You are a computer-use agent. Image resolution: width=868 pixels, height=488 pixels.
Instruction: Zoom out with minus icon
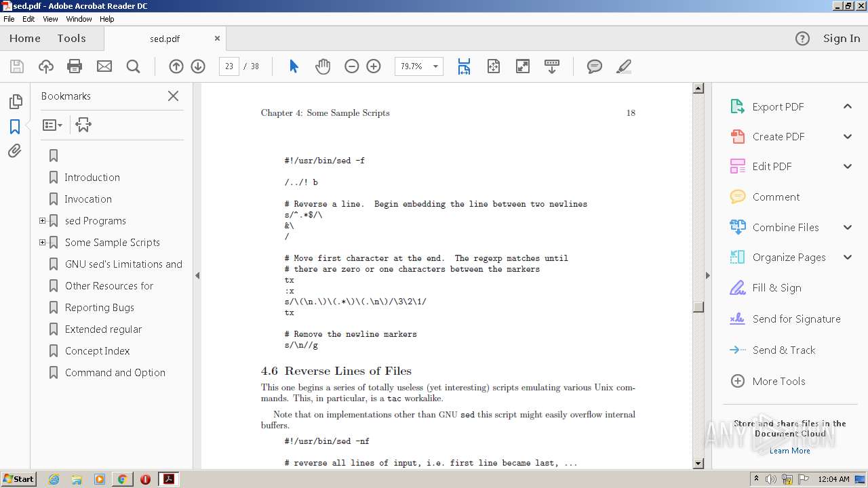click(x=351, y=66)
